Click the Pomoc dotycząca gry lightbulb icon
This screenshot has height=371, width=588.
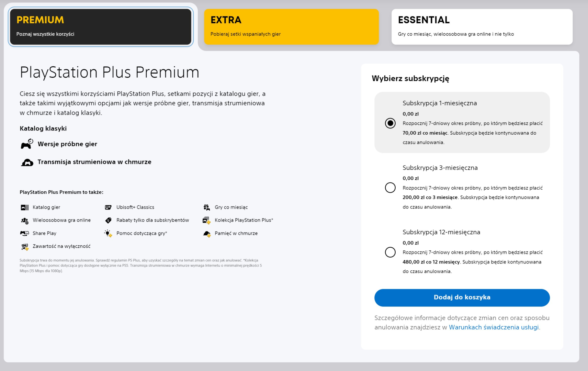pos(108,234)
